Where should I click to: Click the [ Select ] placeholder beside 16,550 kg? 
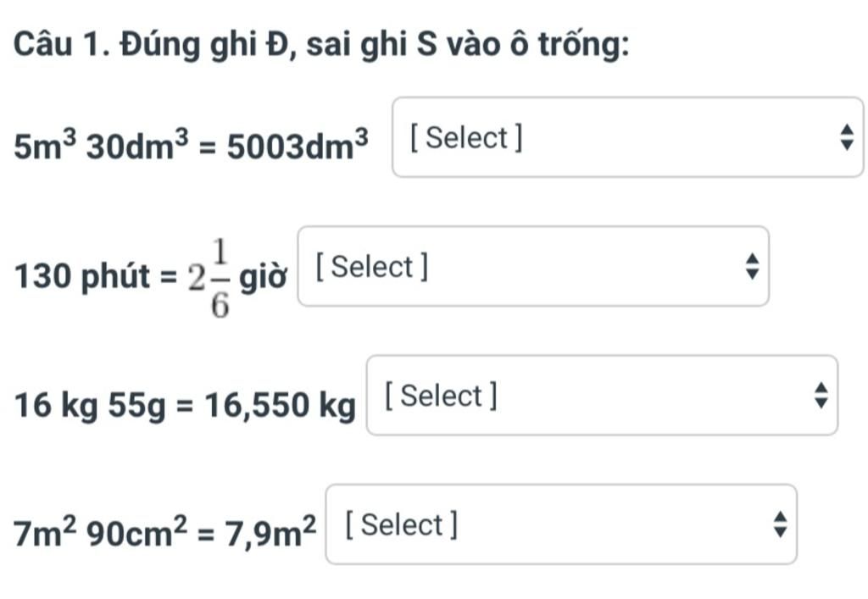point(441,396)
